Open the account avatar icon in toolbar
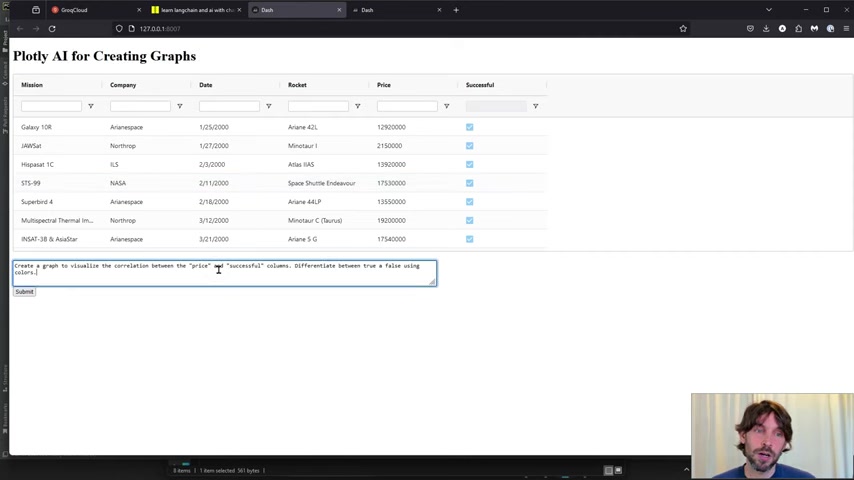Image resolution: width=854 pixels, height=480 pixels. click(x=782, y=29)
